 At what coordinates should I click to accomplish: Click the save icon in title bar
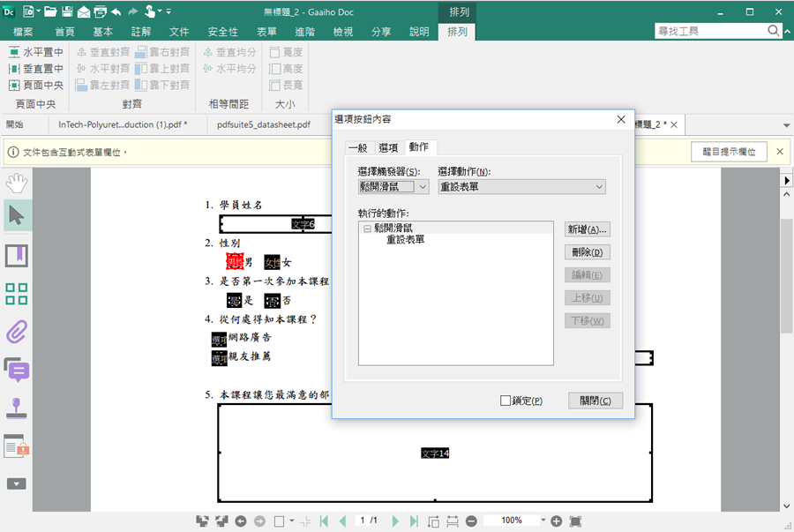[x=67, y=12]
